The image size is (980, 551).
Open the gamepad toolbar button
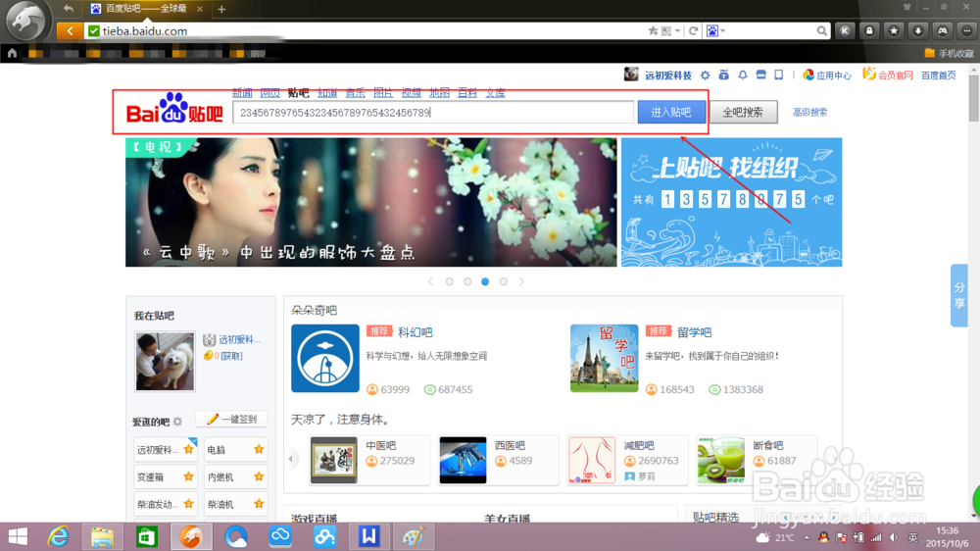click(x=943, y=30)
